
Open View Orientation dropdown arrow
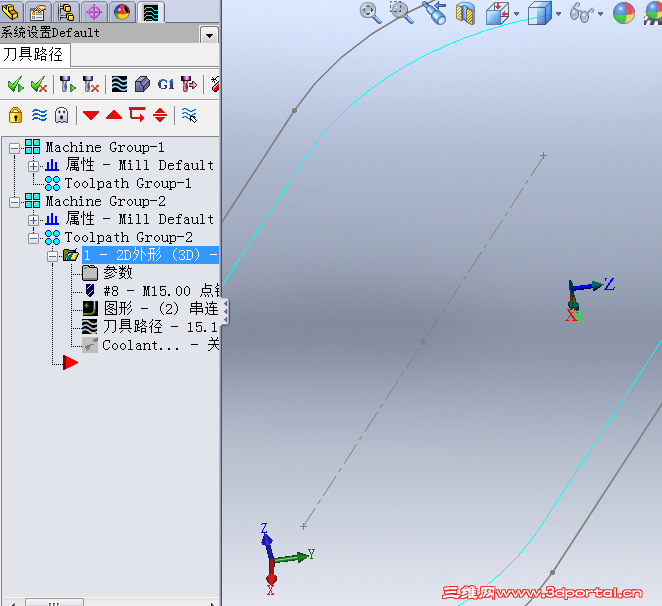(x=517, y=14)
